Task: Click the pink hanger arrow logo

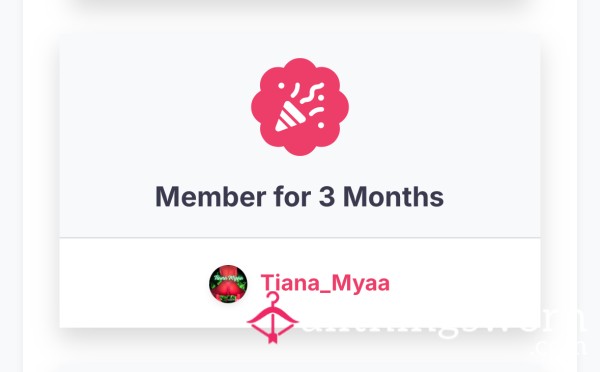Action: click(272, 318)
